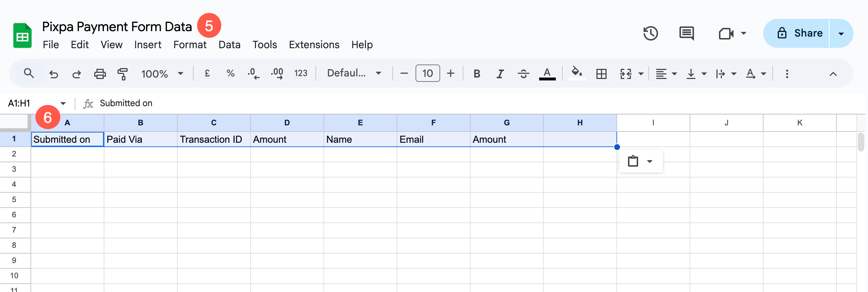This screenshot has height=292, width=868.
Task: Expand merge cells options arrow
Action: 641,74
